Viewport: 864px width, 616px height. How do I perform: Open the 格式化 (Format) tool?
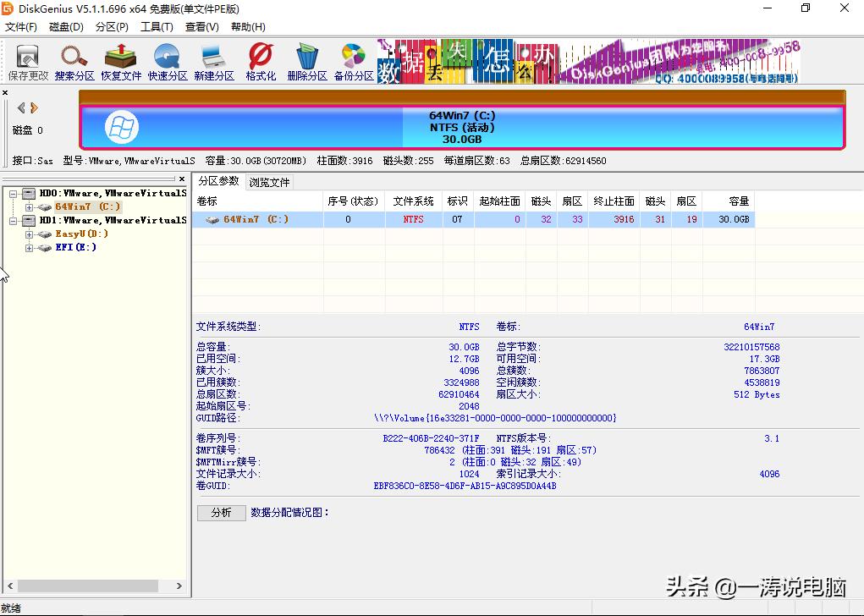[260, 61]
